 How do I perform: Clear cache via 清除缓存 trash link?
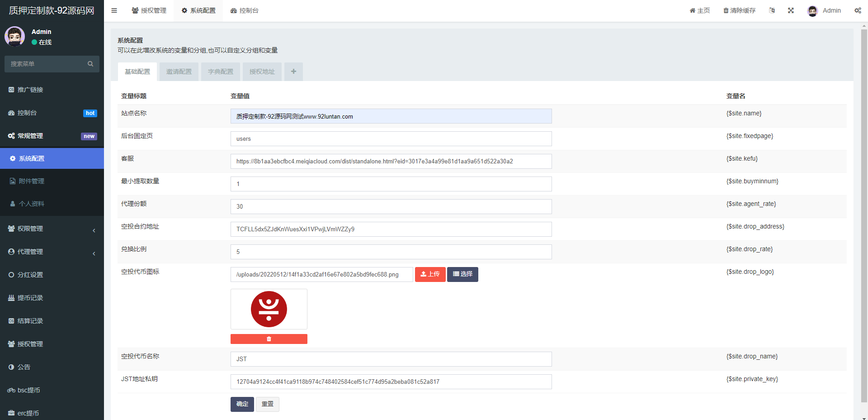[x=739, y=10]
